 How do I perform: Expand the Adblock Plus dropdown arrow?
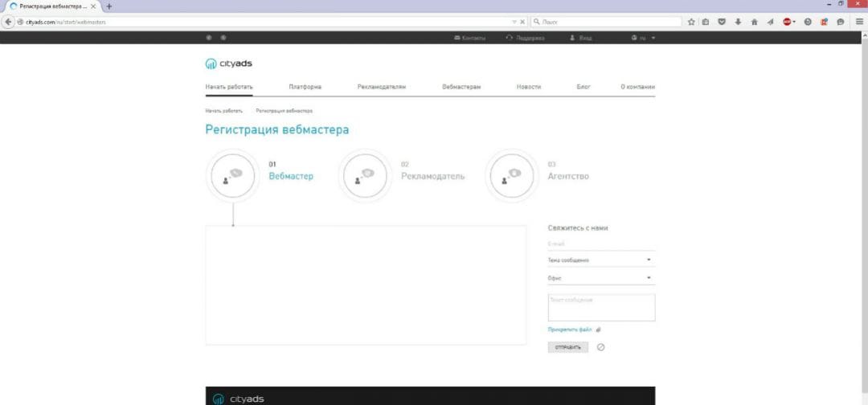(794, 22)
